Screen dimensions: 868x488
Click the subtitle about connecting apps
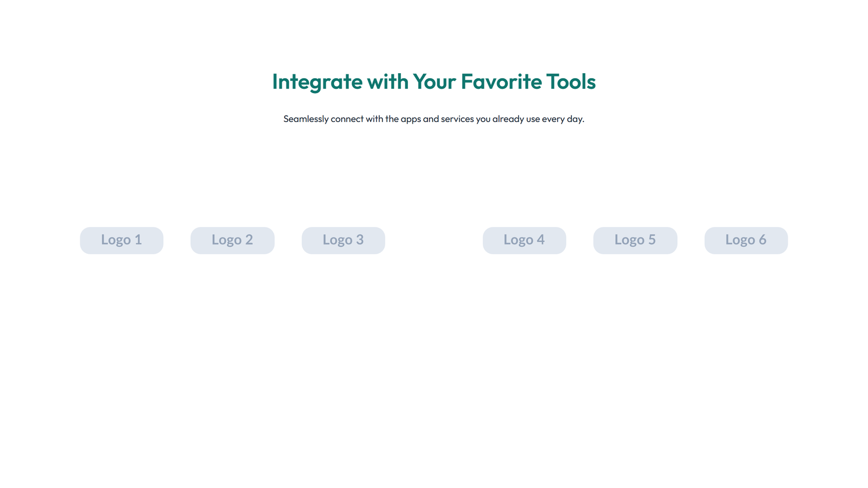pyautogui.click(x=434, y=119)
